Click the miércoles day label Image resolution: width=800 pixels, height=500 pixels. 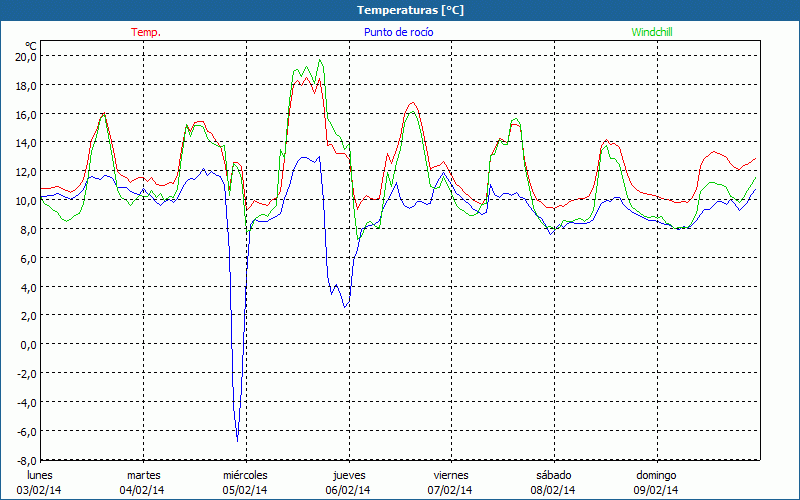(245, 474)
